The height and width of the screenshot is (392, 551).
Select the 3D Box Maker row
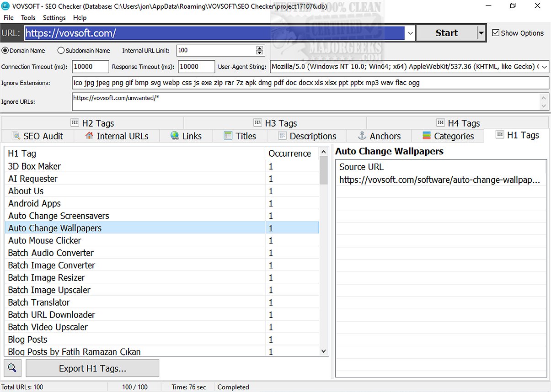[162, 166]
